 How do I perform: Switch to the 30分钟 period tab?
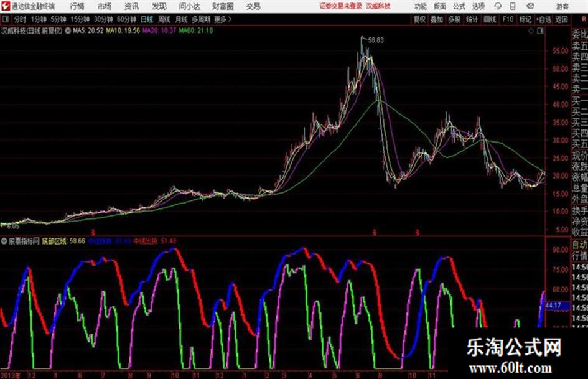pos(103,19)
